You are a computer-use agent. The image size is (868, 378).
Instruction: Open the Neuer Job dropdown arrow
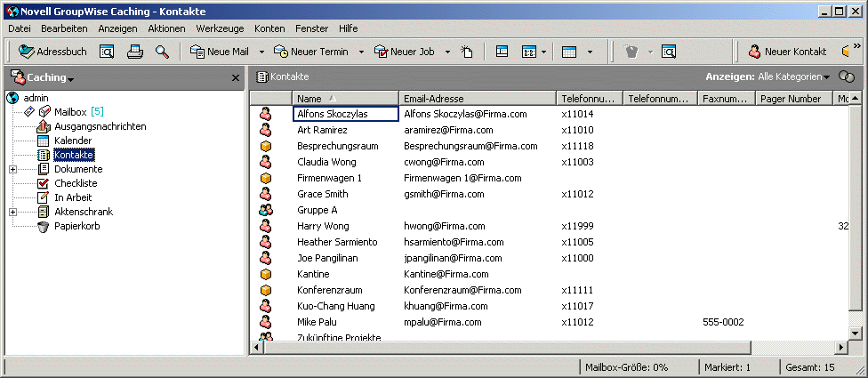[447, 52]
